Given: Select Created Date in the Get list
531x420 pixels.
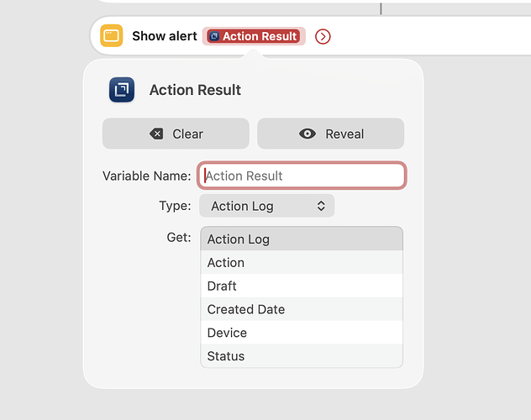Looking at the screenshot, I should [x=301, y=309].
